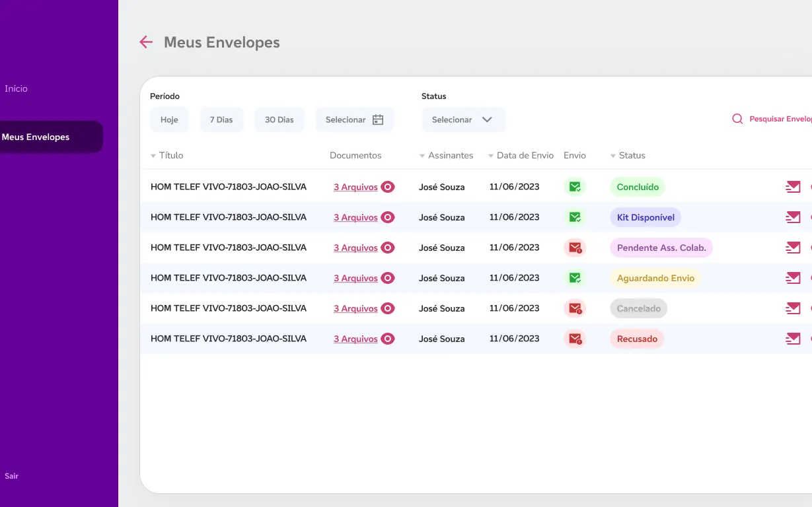
Task: Click José Souza in the Aguardando Envio row
Action: click(441, 278)
